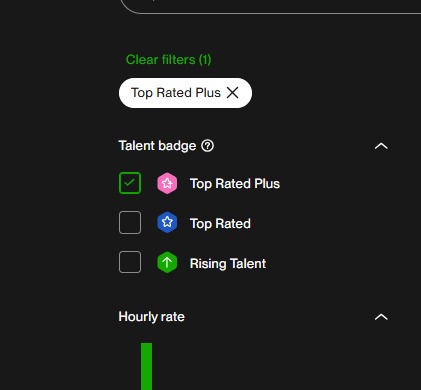The image size is (421, 390).
Task: Open the Talent badge help question mark
Action: click(x=207, y=146)
